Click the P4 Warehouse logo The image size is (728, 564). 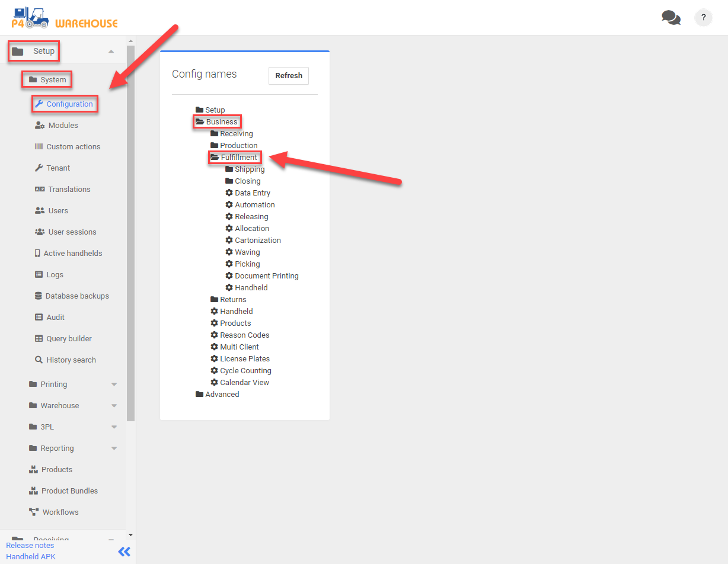click(65, 18)
